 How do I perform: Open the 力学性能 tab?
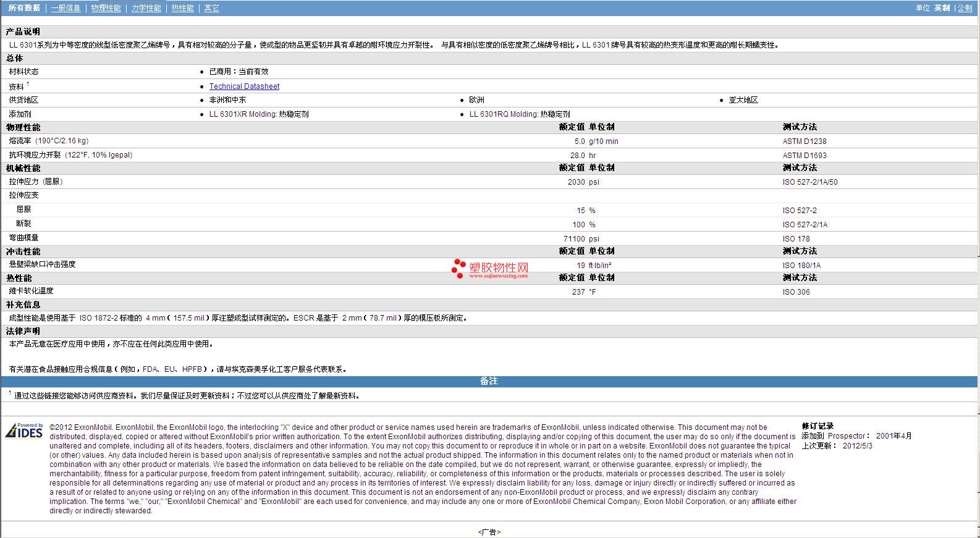(x=146, y=8)
